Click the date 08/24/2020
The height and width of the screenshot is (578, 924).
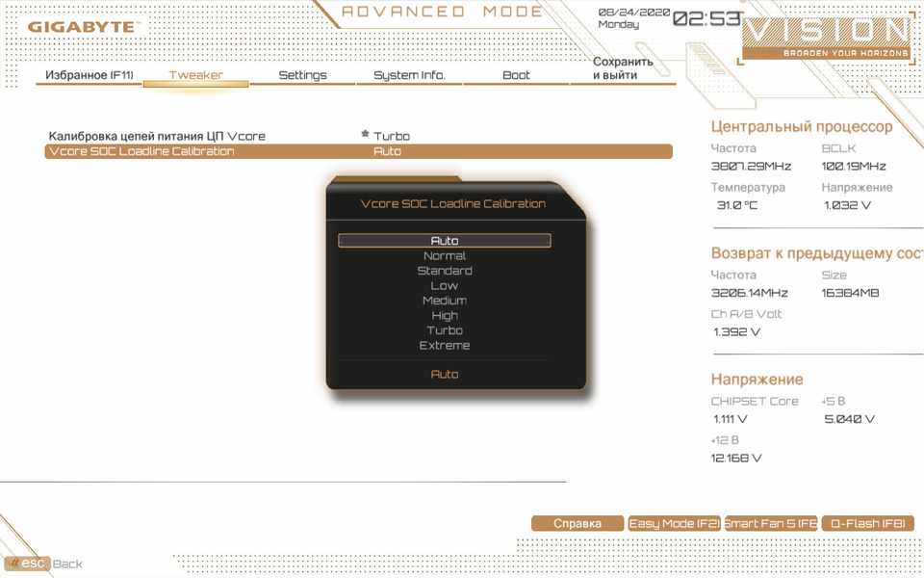[x=634, y=12]
